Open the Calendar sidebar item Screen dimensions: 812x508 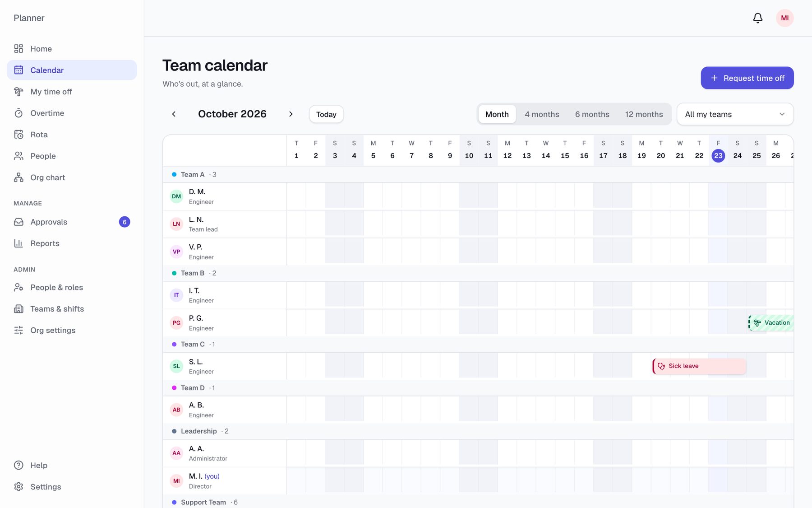coord(72,70)
